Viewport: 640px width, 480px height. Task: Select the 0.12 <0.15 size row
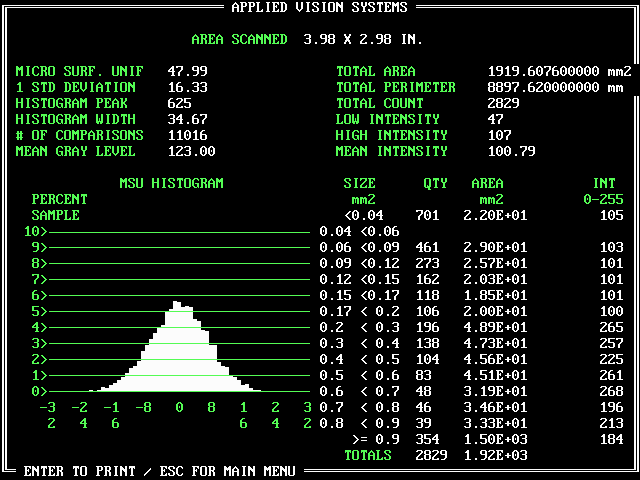(360, 279)
